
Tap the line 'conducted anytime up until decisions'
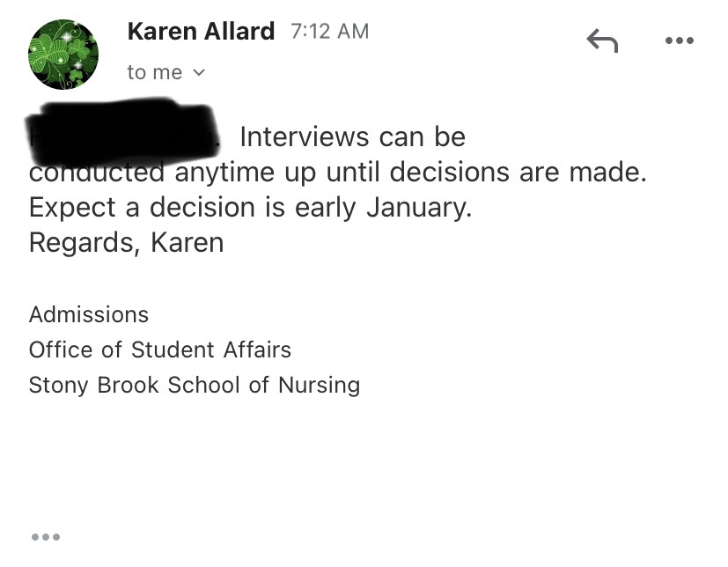pos(269,173)
